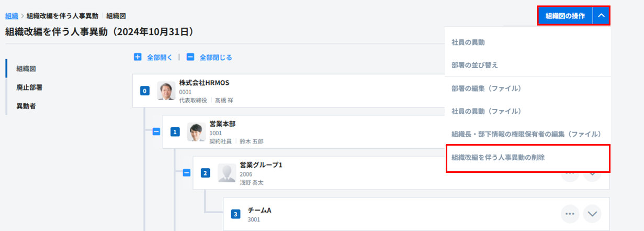The width and height of the screenshot is (644, 231).
Task: Click the level 0 badge for 株式会社HRMOS
Action: tap(145, 91)
